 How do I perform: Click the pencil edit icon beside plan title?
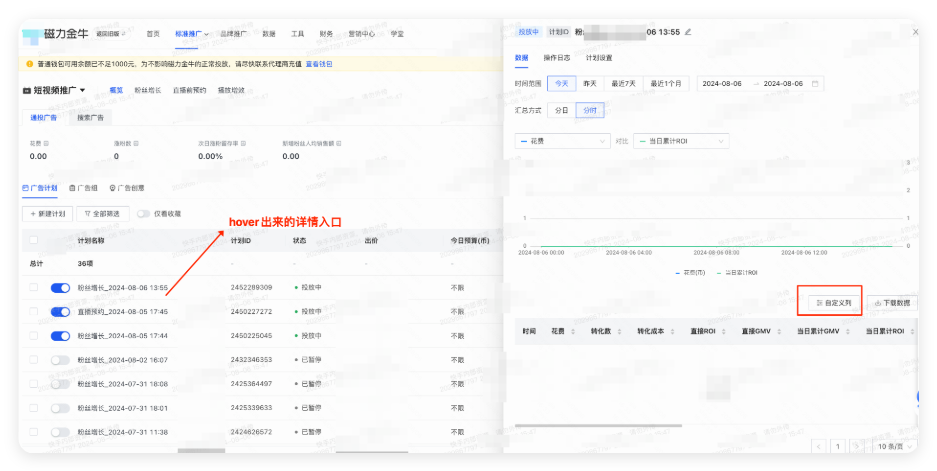point(688,32)
